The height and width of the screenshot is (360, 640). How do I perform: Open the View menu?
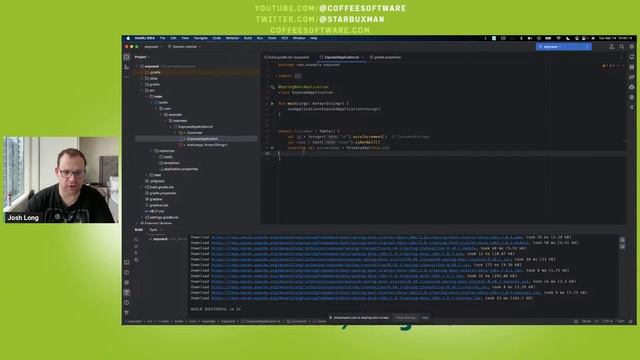click(185, 38)
